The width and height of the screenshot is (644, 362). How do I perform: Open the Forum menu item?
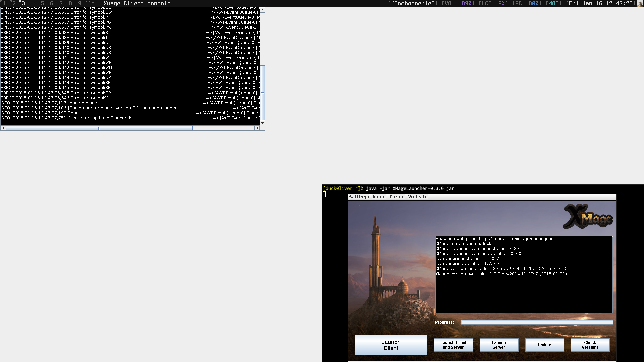[x=397, y=197]
